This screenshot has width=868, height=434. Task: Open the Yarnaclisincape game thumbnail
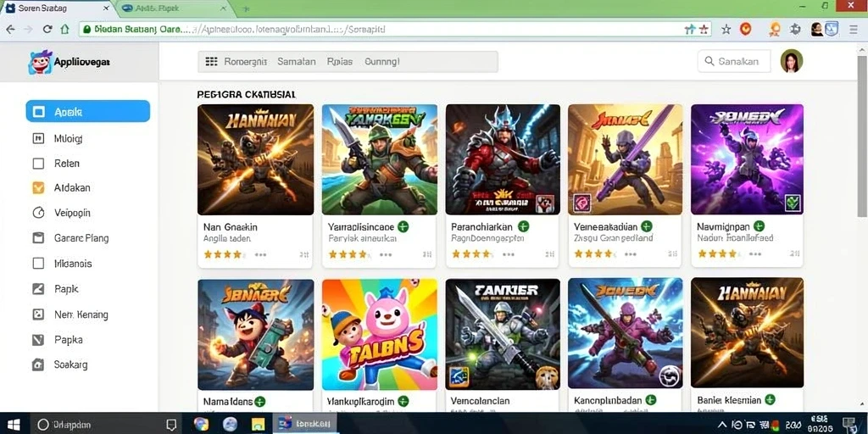point(380,159)
